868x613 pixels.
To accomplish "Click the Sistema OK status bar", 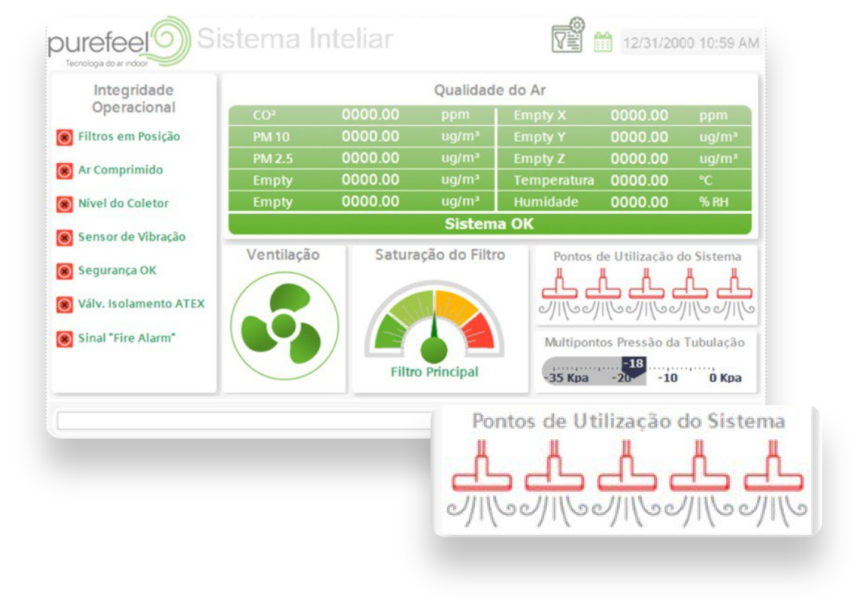I will coord(489,224).
